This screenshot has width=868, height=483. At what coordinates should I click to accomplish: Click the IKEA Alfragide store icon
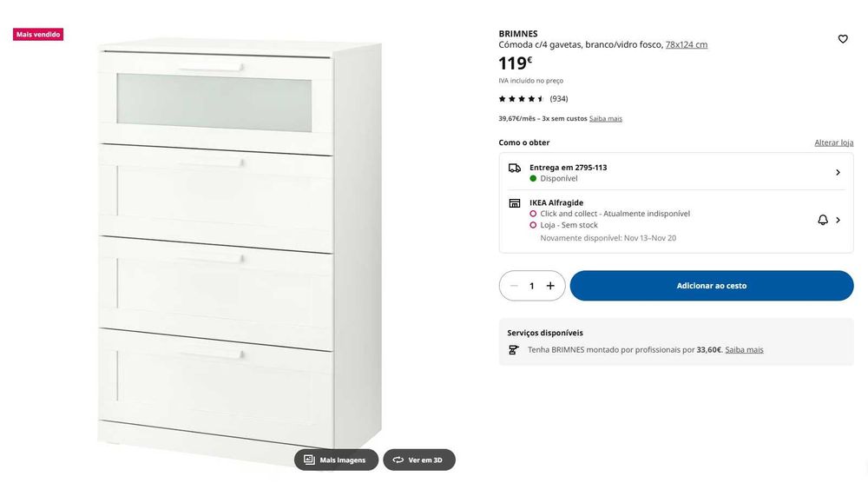(514, 203)
